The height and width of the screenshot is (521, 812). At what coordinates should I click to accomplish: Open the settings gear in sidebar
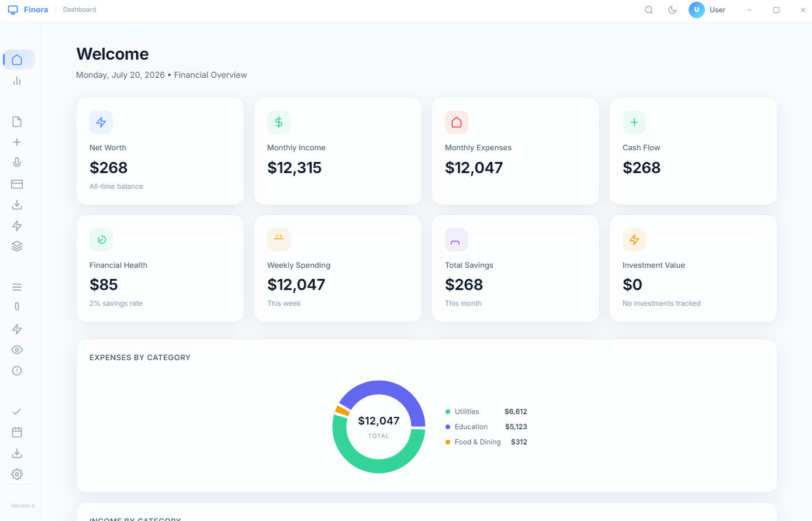[17, 474]
